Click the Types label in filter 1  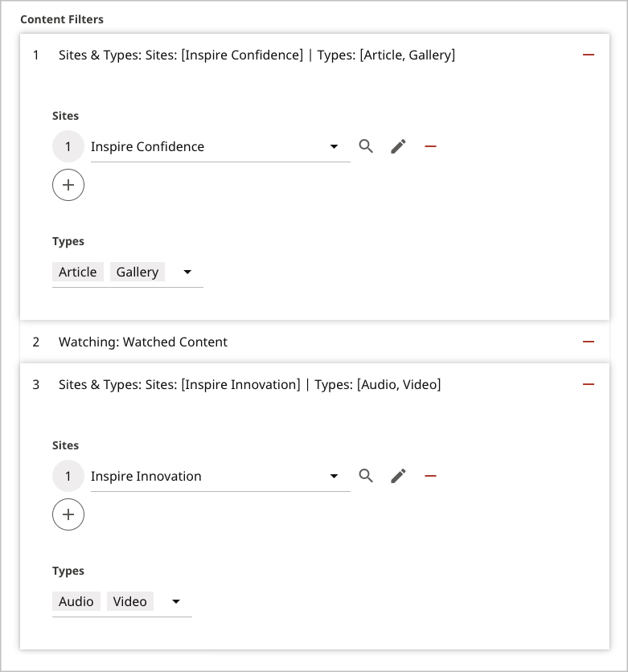tap(68, 241)
